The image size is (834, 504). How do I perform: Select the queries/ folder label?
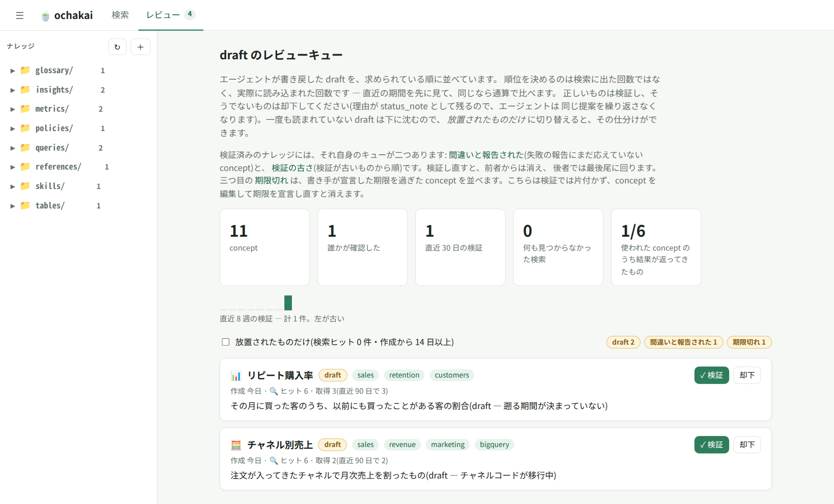(x=52, y=148)
